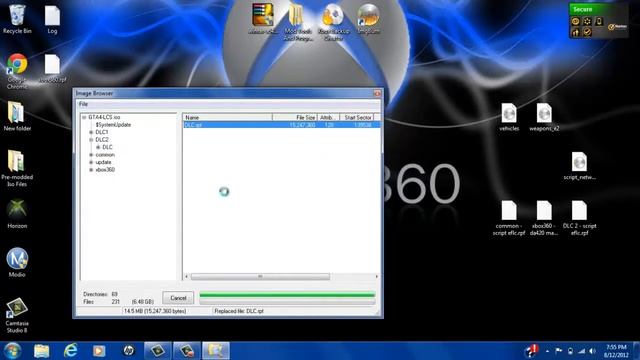Image resolution: width=640 pixels, height=360 pixels.
Task: Open the Mod Tools folder on the desktop
Action: pos(298,22)
